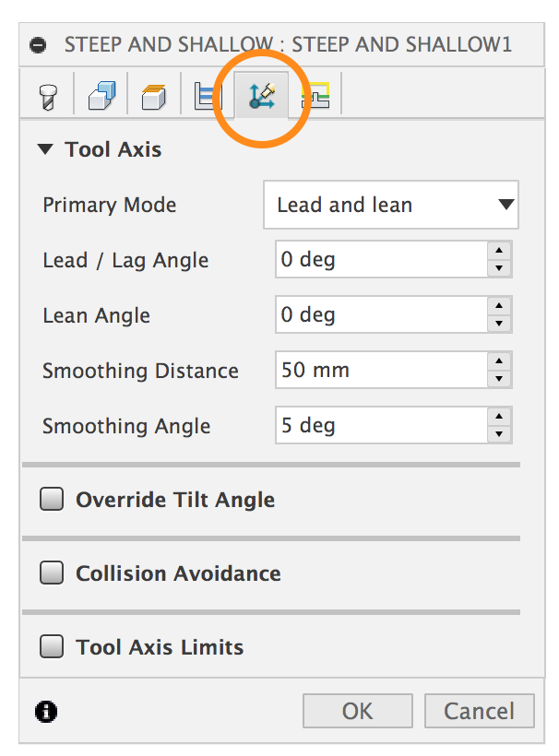Screen dimensions: 559x756
Task: Open the Passes tab icon
Action: point(208,95)
